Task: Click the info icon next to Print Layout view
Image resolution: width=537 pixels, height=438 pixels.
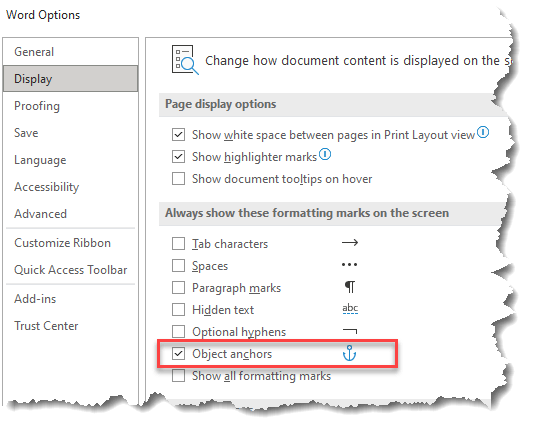Action: (x=483, y=132)
